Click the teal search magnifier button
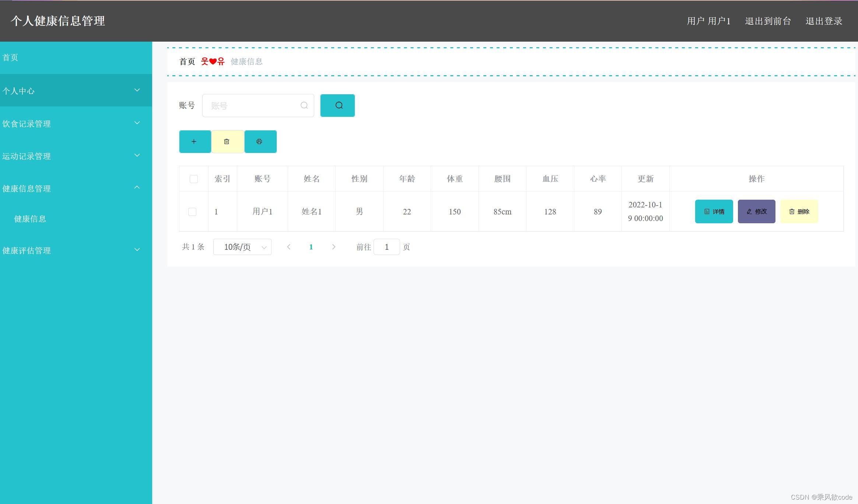The image size is (858, 504). [x=337, y=105]
